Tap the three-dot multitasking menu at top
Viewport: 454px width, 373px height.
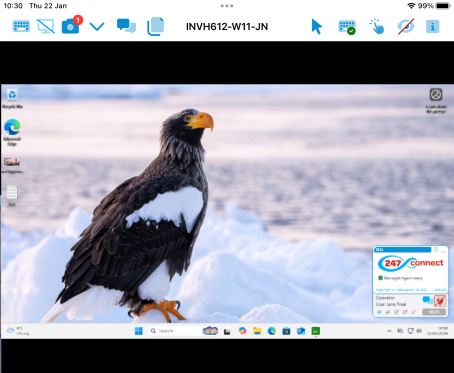click(227, 6)
